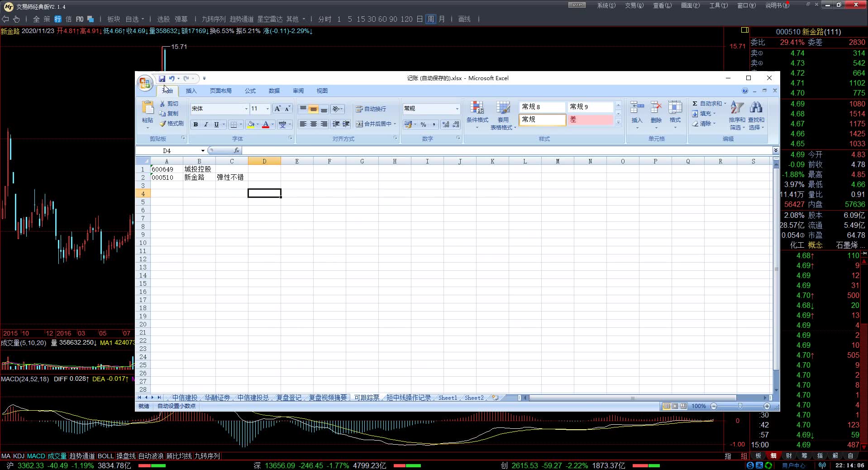Open the font name 宋体 dropdown

tap(246, 109)
